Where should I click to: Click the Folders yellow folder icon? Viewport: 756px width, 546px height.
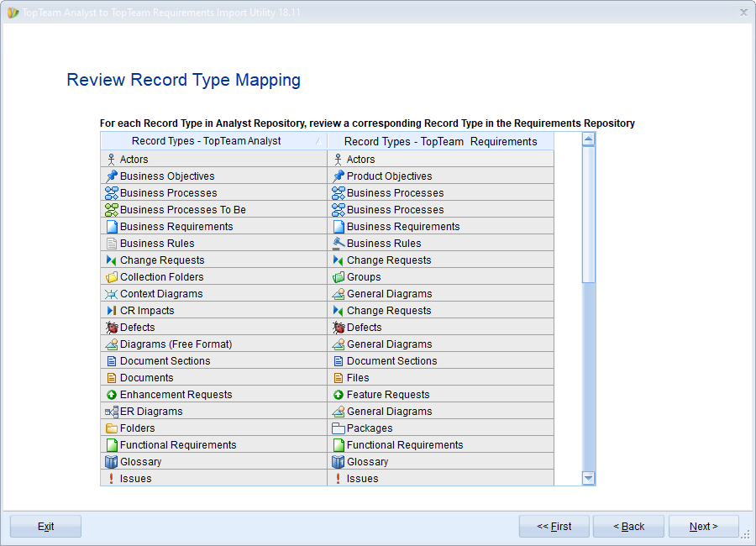click(x=112, y=428)
